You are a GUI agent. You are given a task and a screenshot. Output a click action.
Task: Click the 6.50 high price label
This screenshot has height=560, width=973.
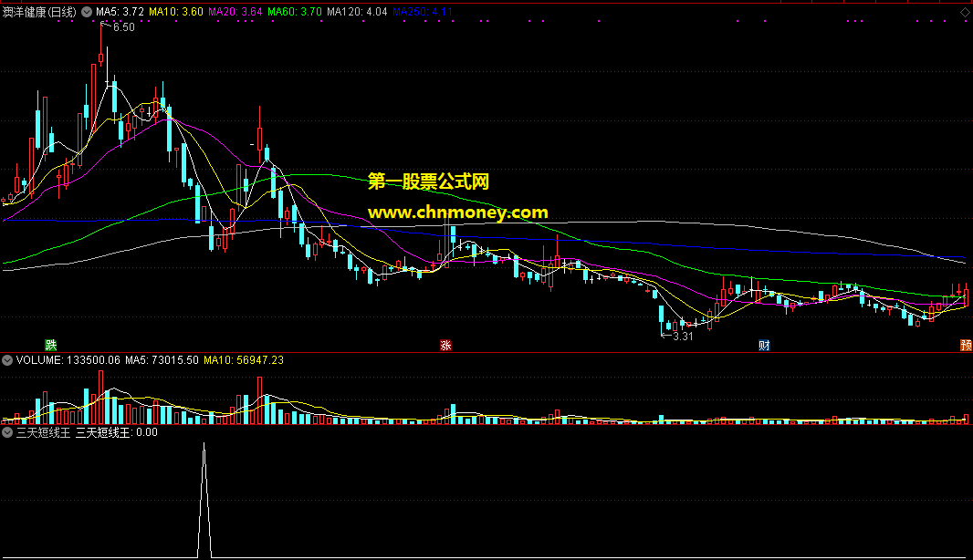(x=123, y=27)
